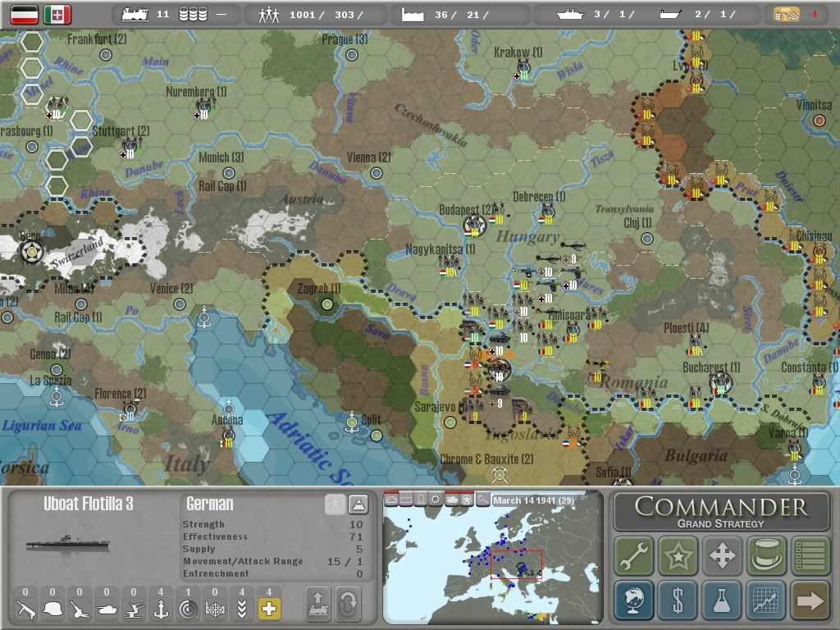Click the artillery cannon stat icon
This screenshot has width=840, height=630.
[80, 609]
